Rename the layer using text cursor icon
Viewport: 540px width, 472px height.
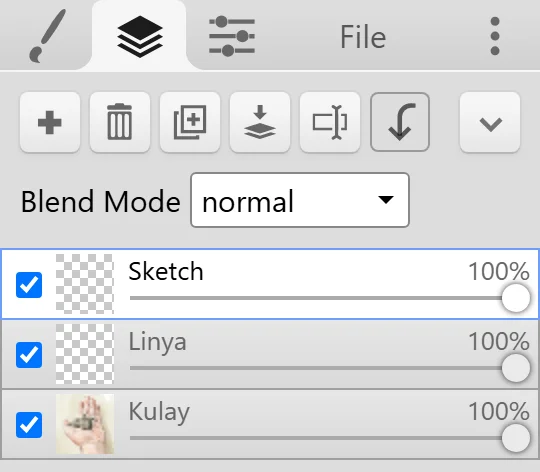point(330,122)
